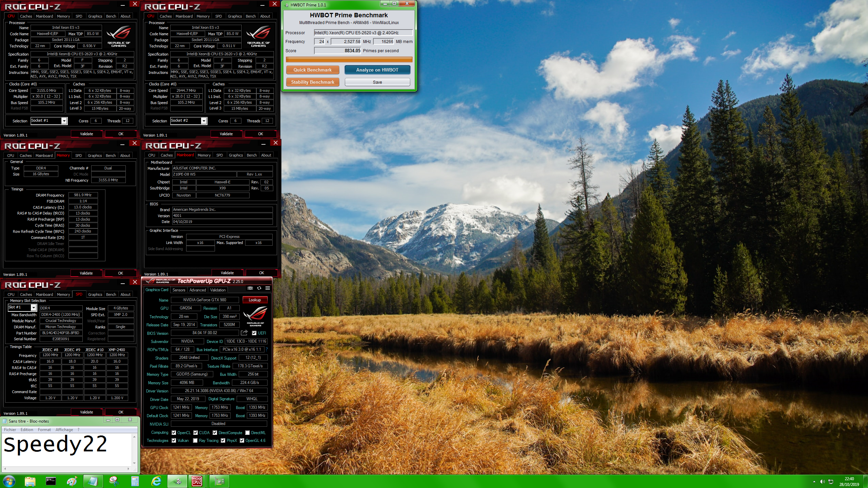Switch to the Validation tab in GPU-Z
This screenshot has width=868, height=488.
click(x=218, y=290)
